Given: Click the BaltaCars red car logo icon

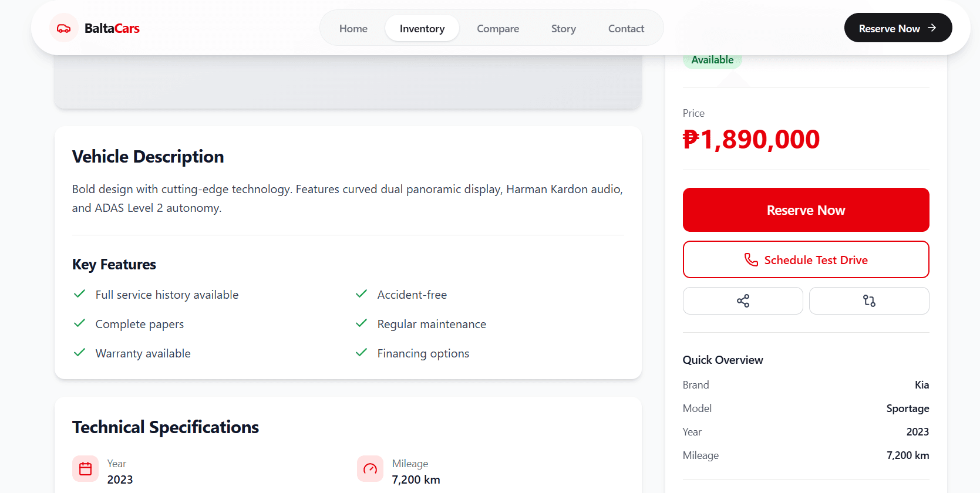Looking at the screenshot, I should pos(64,28).
